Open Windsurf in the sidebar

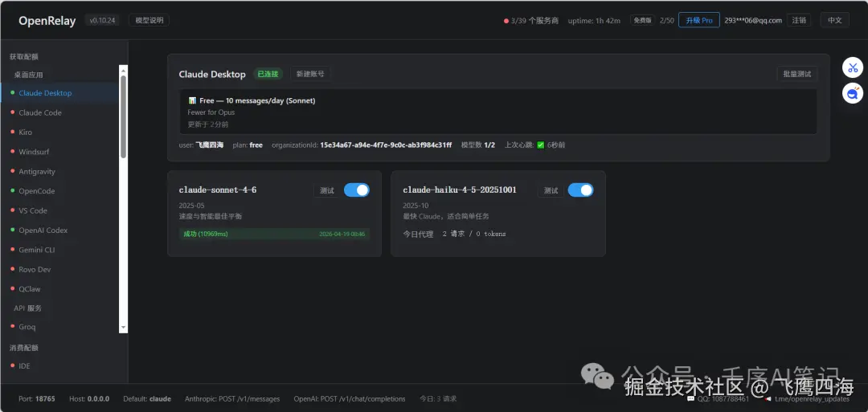pos(59,152)
